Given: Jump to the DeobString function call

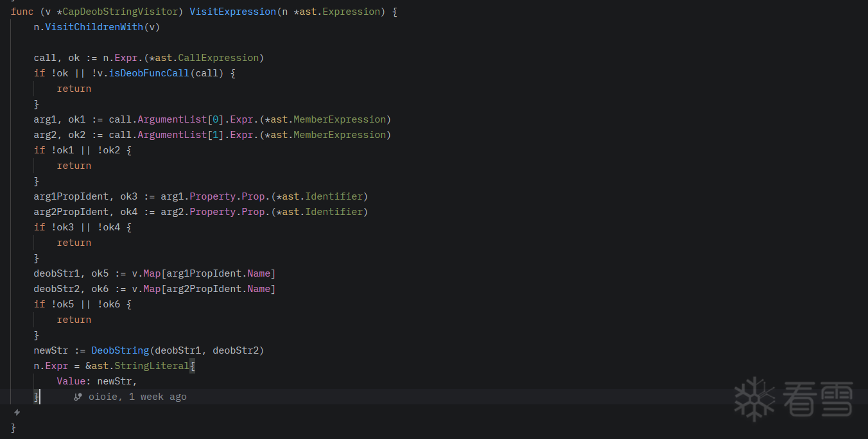Looking at the screenshot, I should tap(120, 350).
